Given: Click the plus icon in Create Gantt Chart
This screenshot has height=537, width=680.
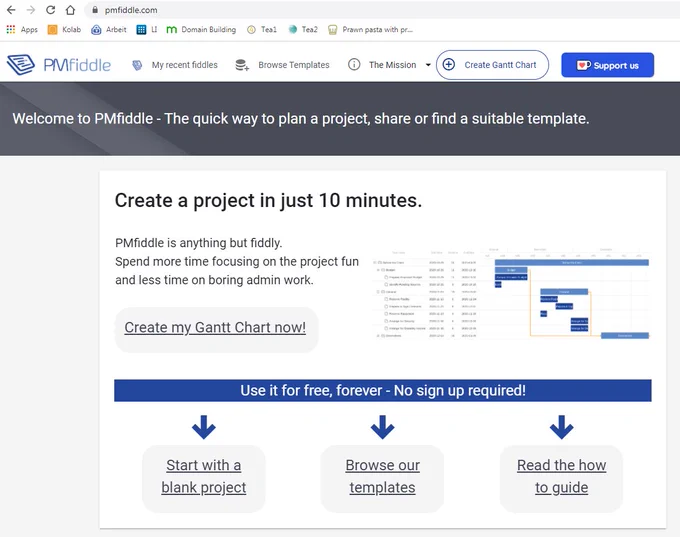Looking at the screenshot, I should click(x=448, y=65).
